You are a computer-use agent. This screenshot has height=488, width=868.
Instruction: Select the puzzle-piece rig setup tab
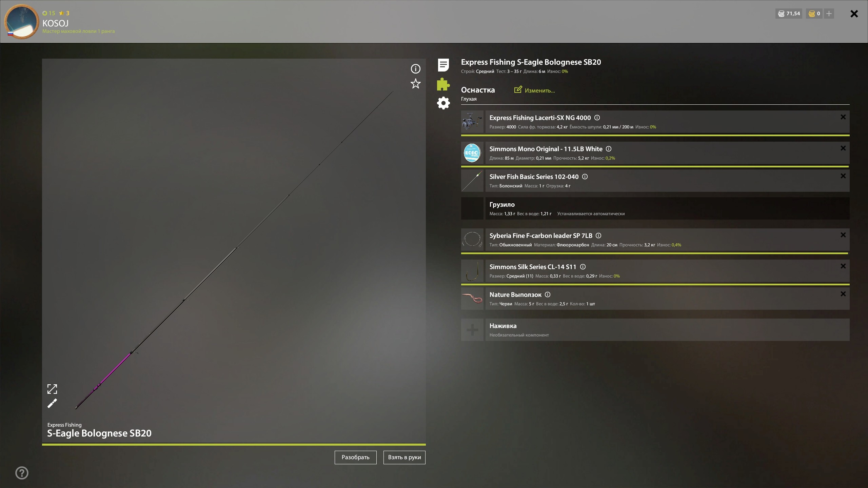(443, 84)
